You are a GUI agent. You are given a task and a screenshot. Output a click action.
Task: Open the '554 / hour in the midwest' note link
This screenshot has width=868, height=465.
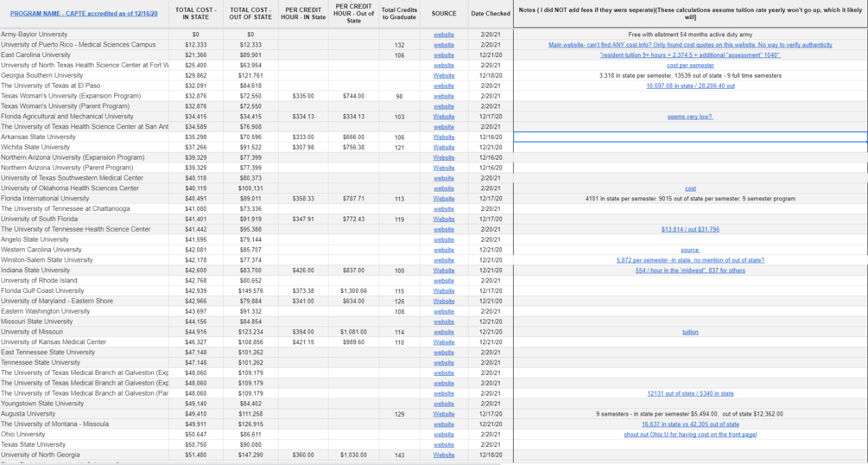(x=690, y=271)
